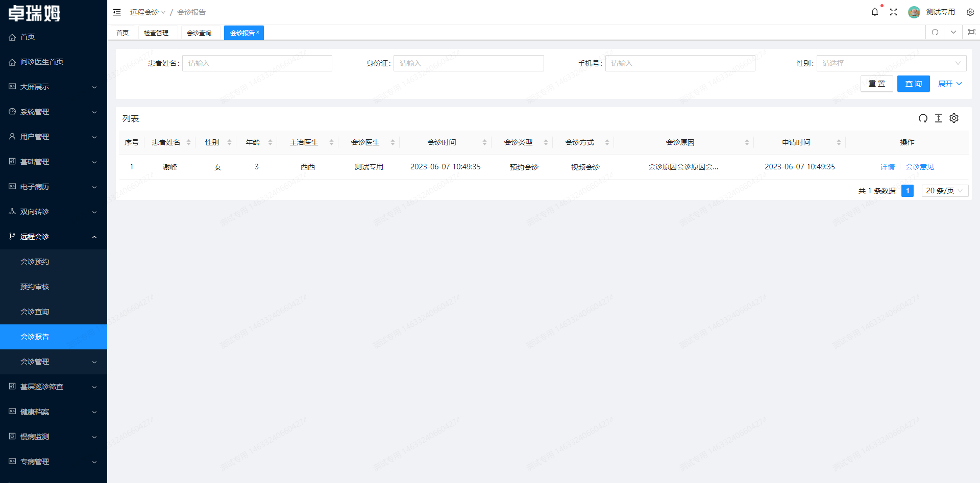Expand the 系统管理 sidebar menu
Screen dimensions: 980x483
[54, 112]
